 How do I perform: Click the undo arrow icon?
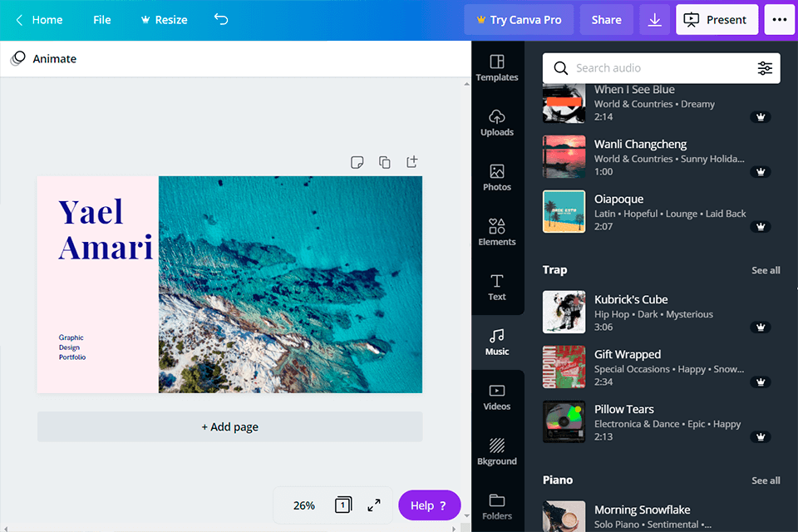(220, 19)
